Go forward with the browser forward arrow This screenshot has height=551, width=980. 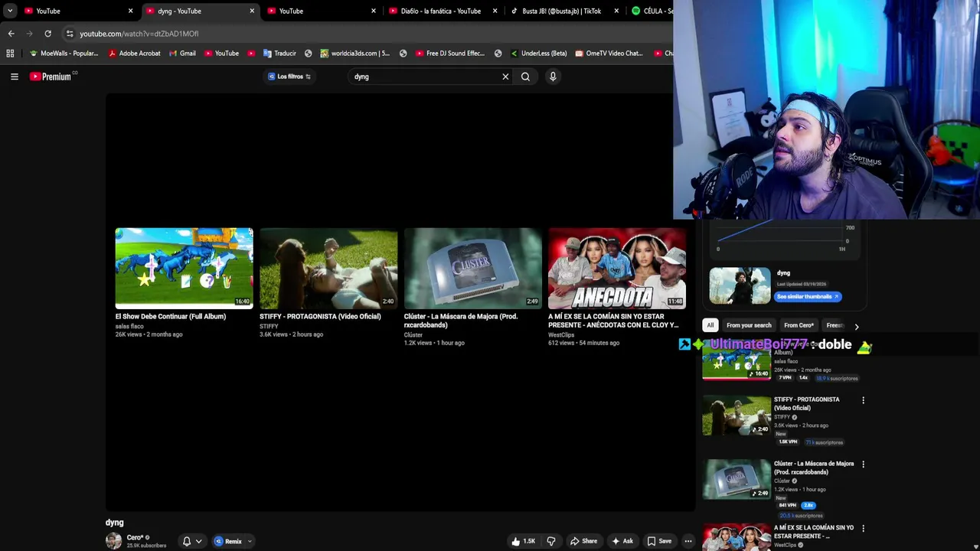tap(29, 34)
